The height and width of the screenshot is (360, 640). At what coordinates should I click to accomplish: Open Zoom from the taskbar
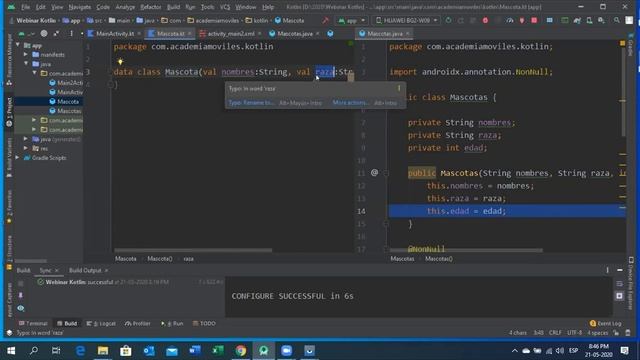(x=287, y=351)
